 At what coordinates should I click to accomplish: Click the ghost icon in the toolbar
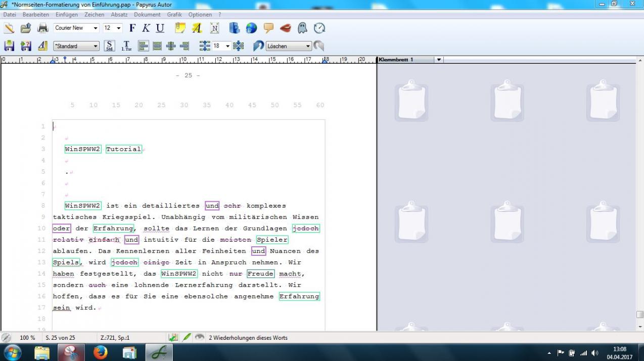[x=302, y=28]
